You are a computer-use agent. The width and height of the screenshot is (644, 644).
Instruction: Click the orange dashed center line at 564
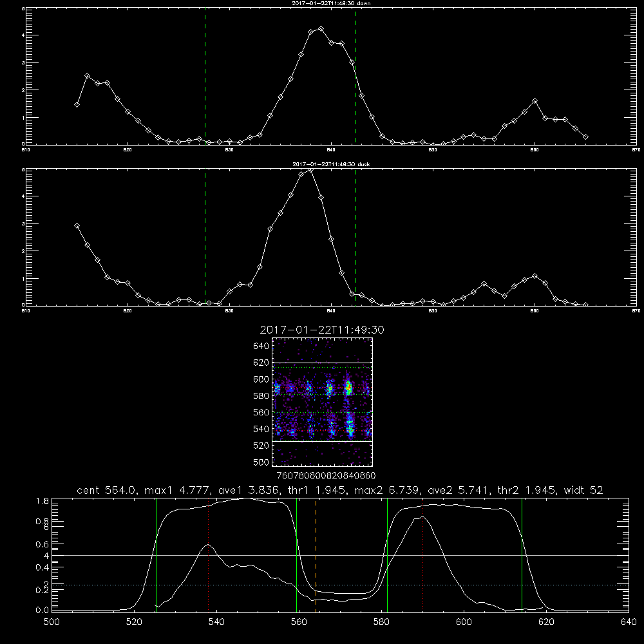[316, 554]
